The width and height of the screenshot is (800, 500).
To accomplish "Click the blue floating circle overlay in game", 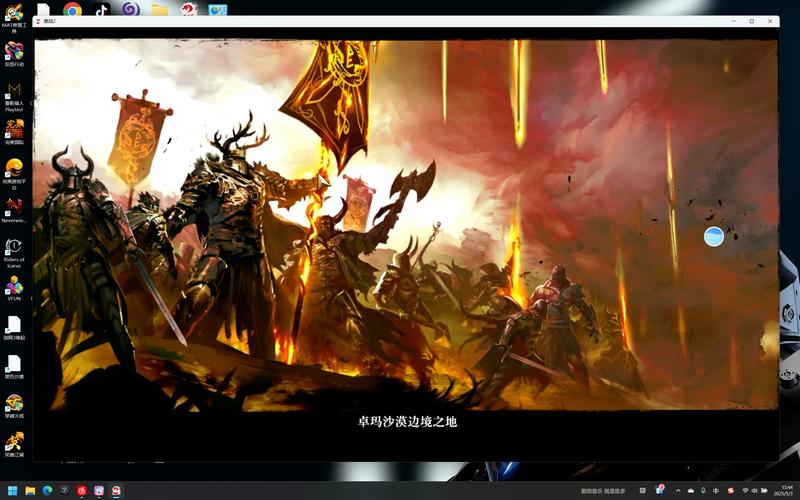I will click(x=714, y=236).
